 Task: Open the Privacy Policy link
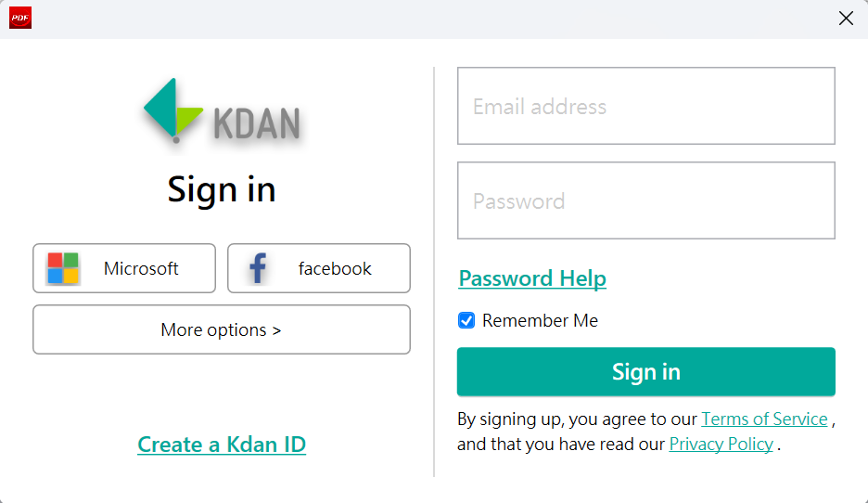pos(721,445)
